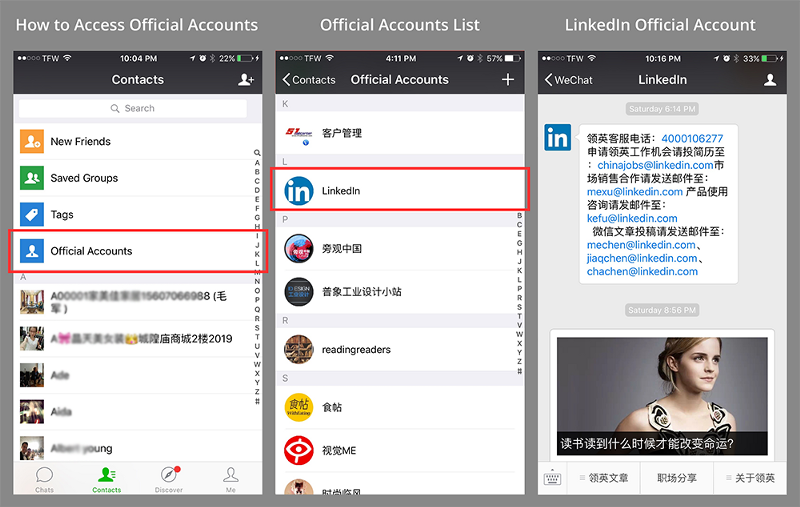Open the Saved Groups icon
The image size is (800, 507).
[32, 178]
